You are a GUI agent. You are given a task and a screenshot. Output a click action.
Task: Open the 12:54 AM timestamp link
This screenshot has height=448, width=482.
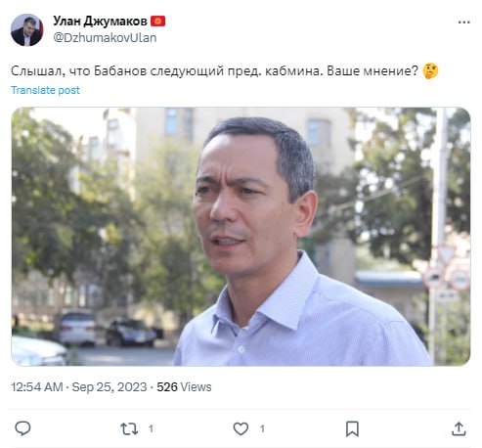37,387
